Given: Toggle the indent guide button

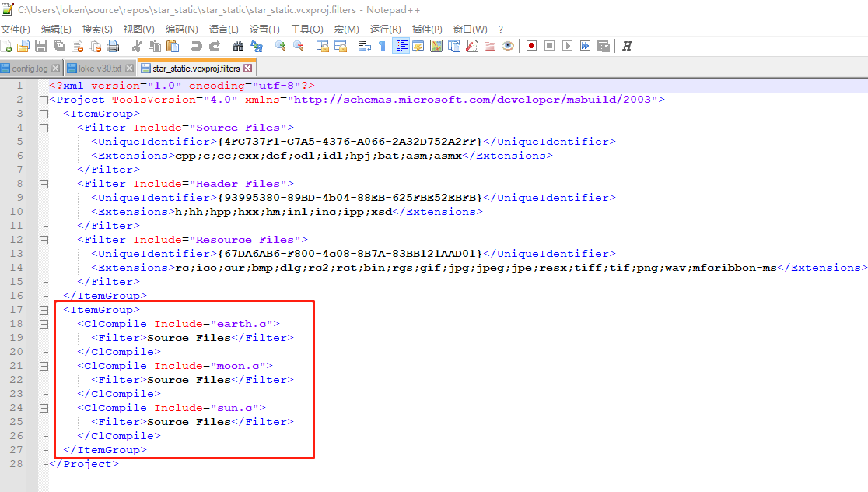Looking at the screenshot, I should (401, 46).
